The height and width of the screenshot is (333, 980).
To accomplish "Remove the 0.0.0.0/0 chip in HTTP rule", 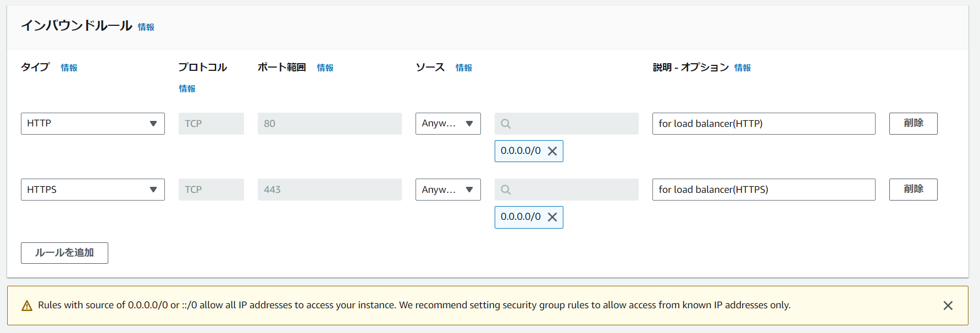I will coord(552,151).
